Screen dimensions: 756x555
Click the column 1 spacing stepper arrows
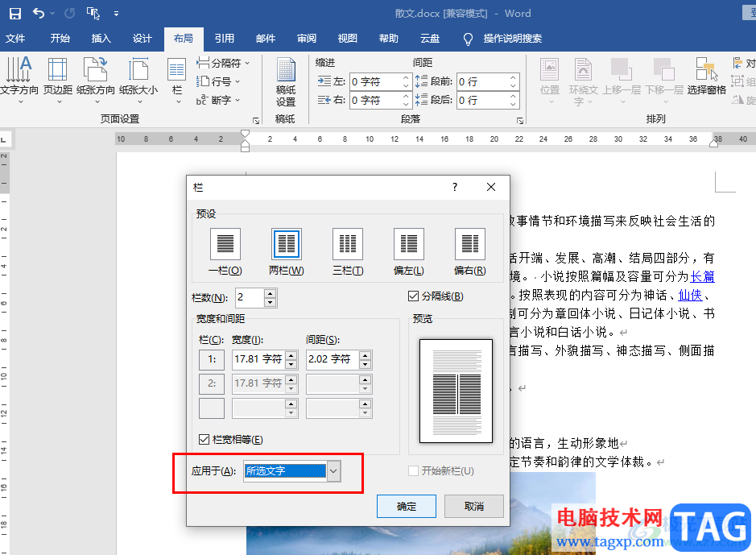pos(366,359)
